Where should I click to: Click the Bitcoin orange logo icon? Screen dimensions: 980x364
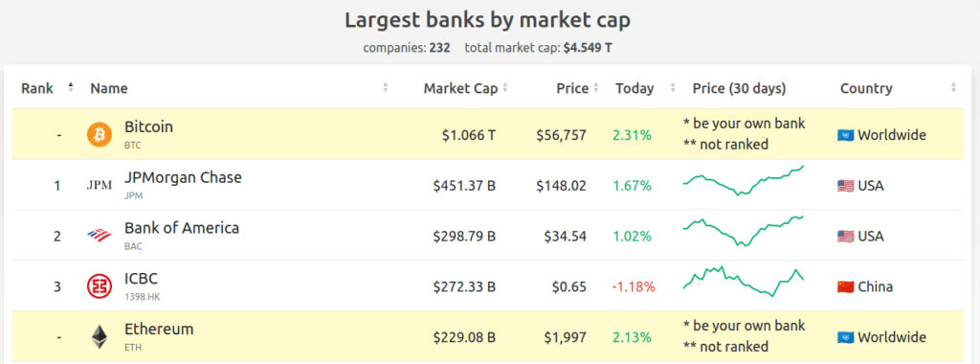[100, 134]
